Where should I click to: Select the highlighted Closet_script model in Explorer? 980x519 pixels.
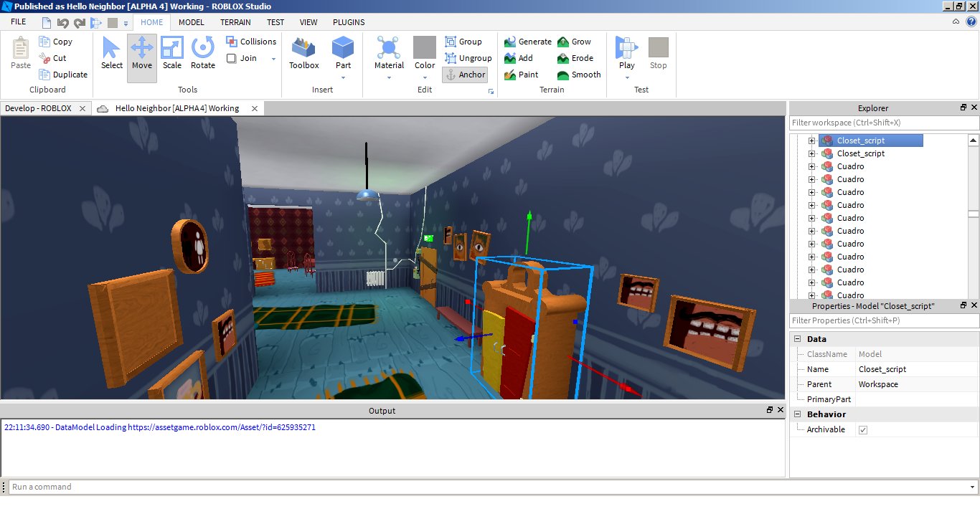pyautogui.click(x=871, y=141)
